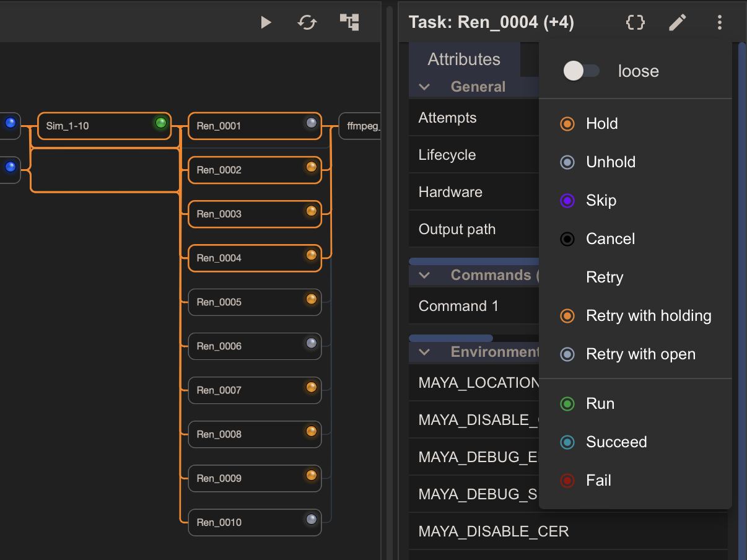Click the red Fail status icon
This screenshot has width=747, height=560.
[x=567, y=481]
